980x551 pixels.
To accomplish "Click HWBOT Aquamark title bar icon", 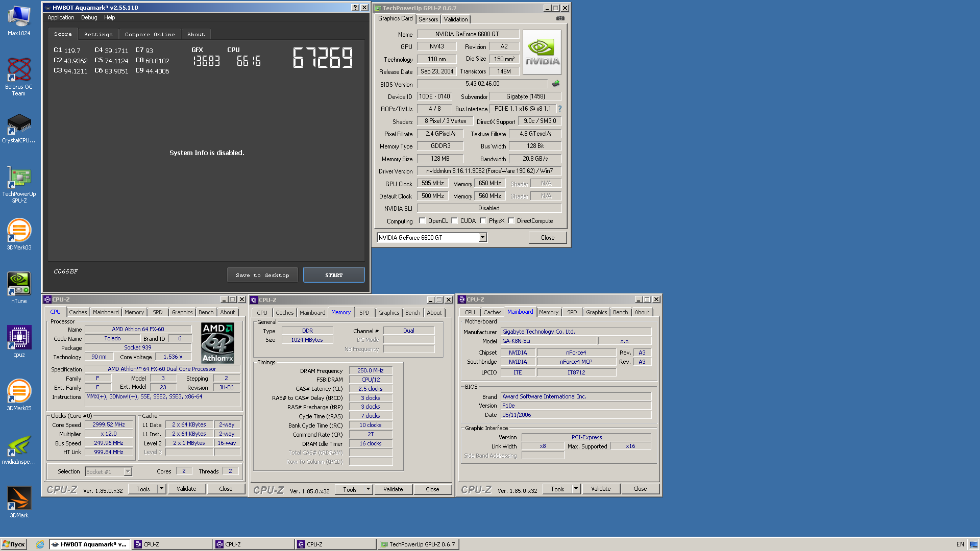I will pyautogui.click(x=48, y=8).
